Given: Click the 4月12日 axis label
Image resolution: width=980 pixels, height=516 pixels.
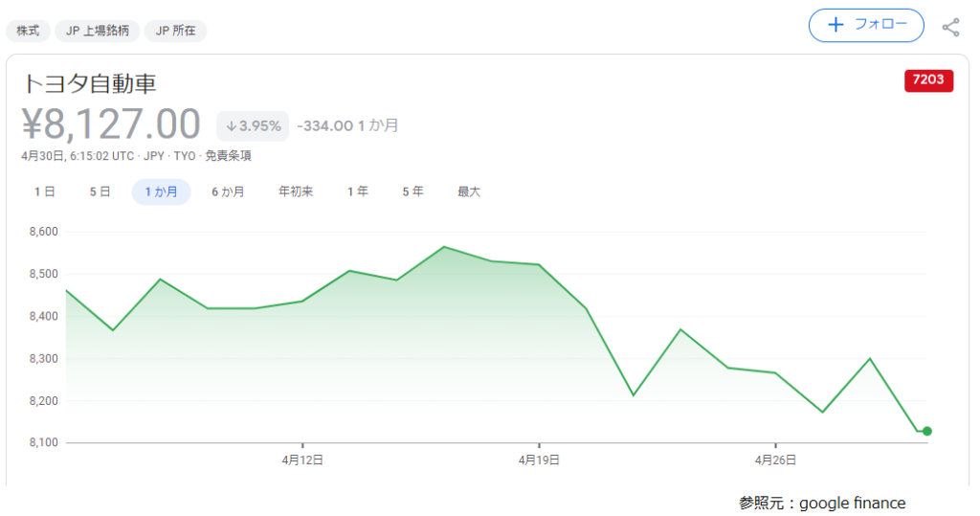Looking at the screenshot, I should [302, 460].
